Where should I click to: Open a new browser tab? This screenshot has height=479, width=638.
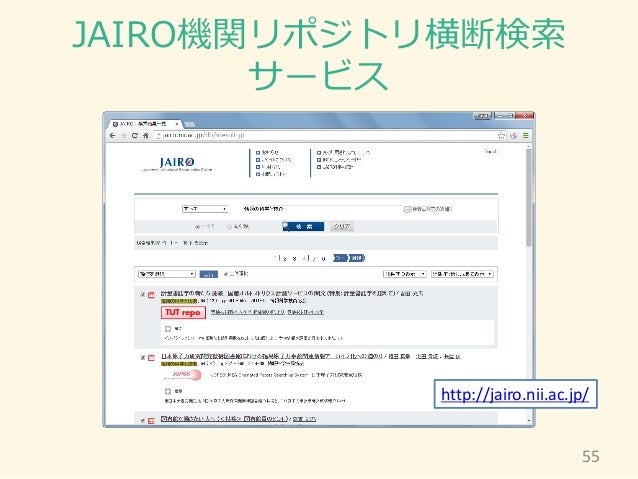189,124
